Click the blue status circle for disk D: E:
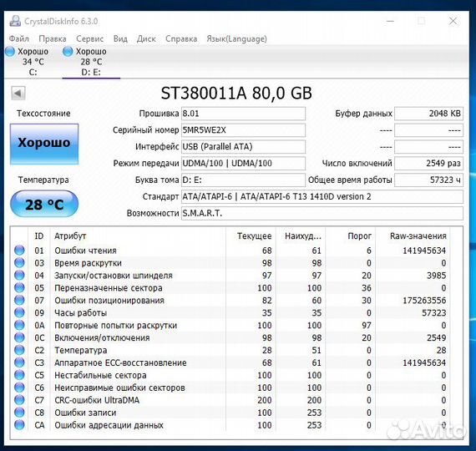Image resolution: width=476 pixels, height=451 pixels. [68, 51]
